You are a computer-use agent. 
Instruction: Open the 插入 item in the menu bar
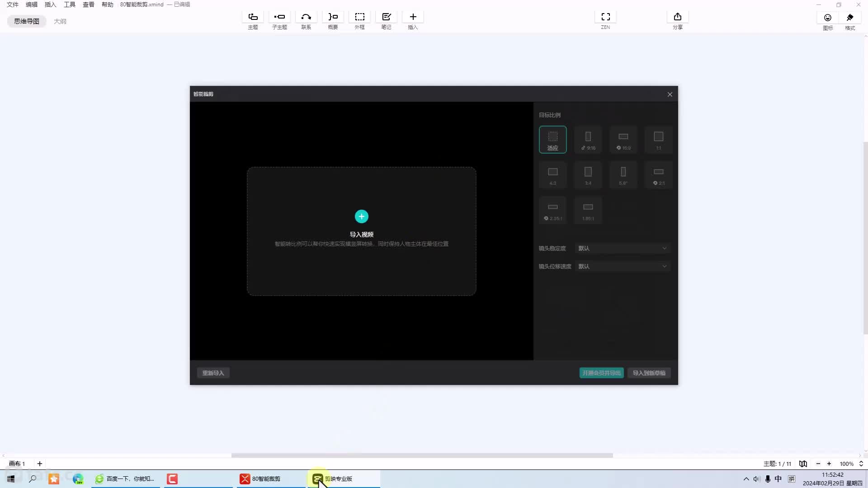(x=51, y=5)
